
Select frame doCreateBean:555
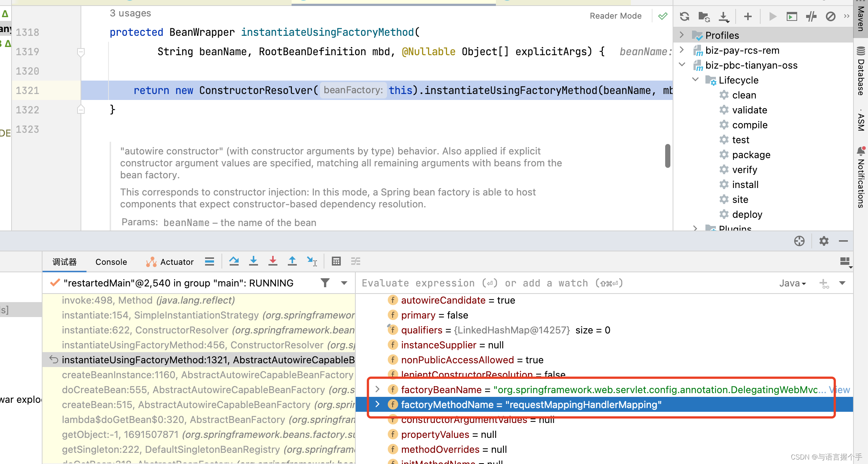[x=199, y=390]
